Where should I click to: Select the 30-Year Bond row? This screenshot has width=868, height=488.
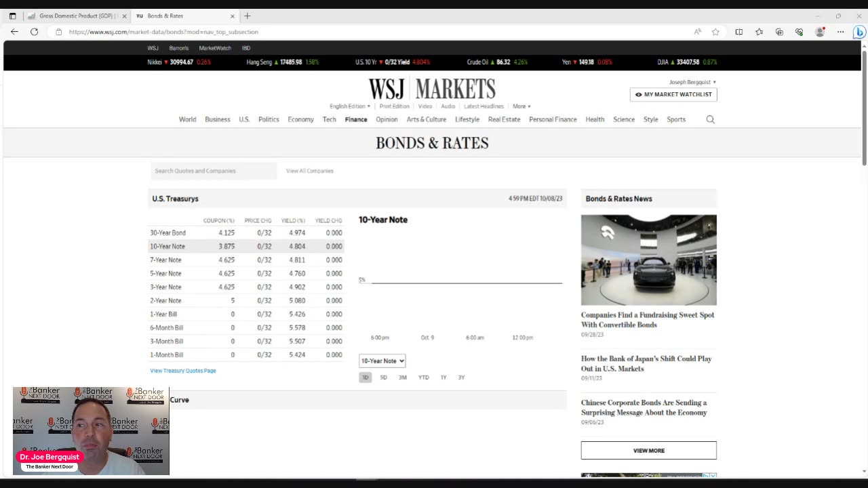click(246, 232)
